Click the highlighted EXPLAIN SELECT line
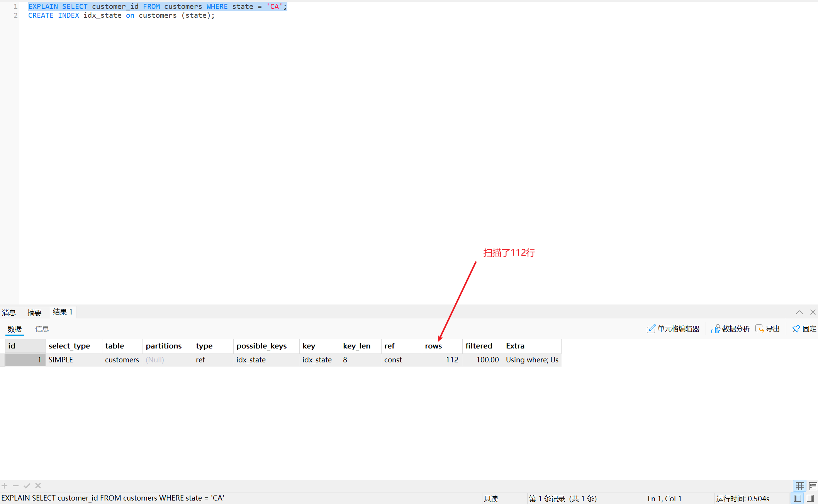The width and height of the screenshot is (818, 504). [x=158, y=7]
